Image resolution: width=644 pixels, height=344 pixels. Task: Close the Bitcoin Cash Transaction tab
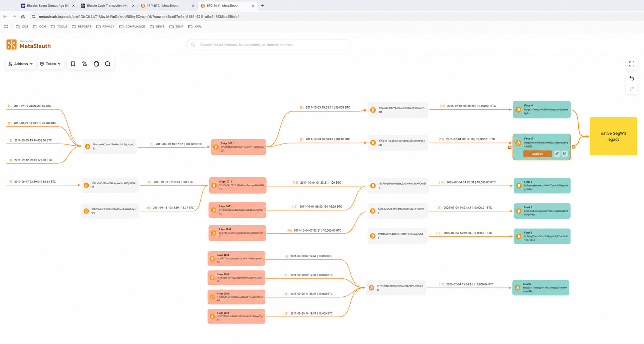coord(133,6)
